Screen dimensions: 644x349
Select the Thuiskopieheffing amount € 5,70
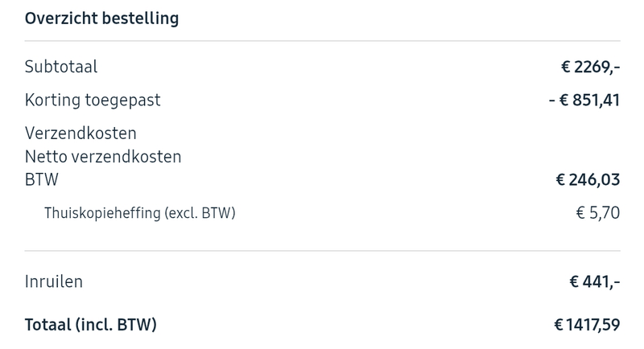[x=598, y=213]
